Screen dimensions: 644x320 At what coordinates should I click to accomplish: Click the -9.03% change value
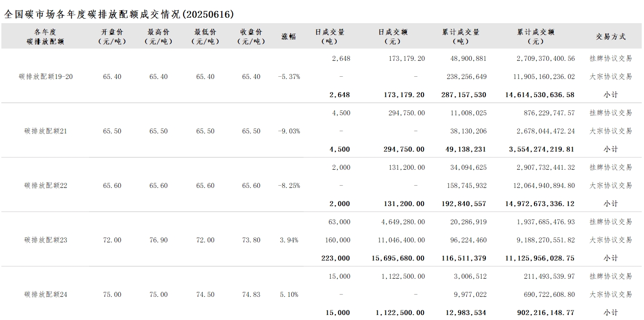tap(289, 131)
